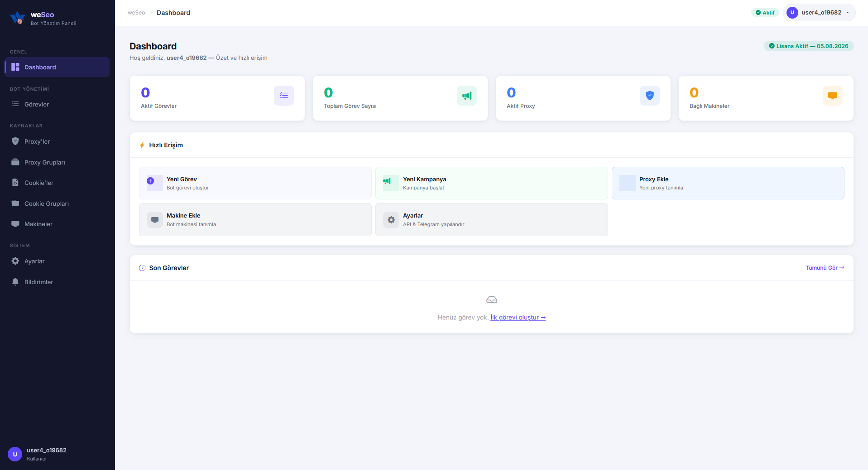Click the Aktif Görevler stat card label

click(158, 106)
